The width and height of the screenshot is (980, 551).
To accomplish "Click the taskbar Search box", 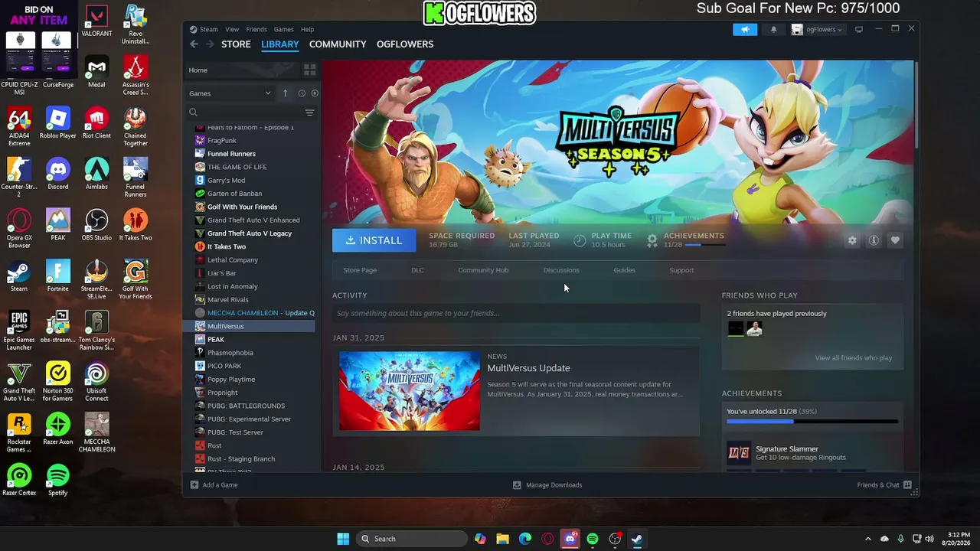I will tap(412, 539).
